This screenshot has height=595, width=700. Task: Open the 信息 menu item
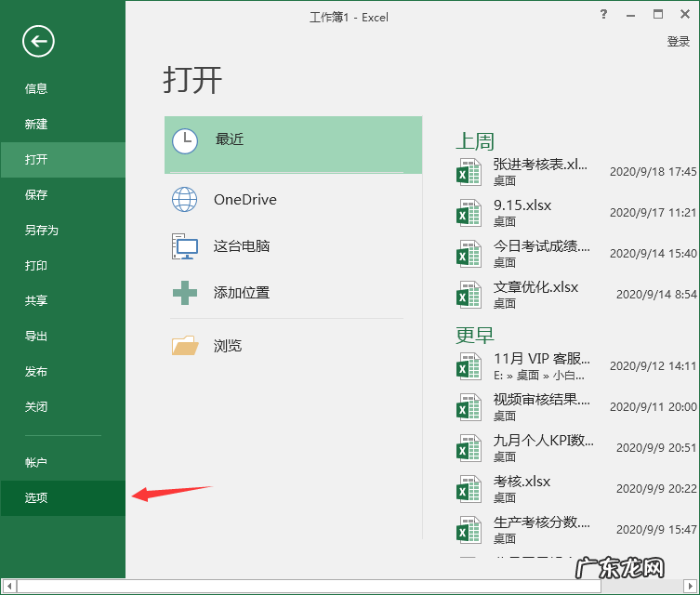63,89
